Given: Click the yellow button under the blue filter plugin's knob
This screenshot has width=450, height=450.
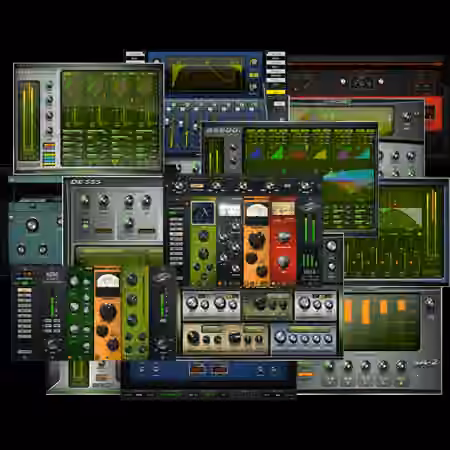Looking at the screenshot, I should coord(253,75).
